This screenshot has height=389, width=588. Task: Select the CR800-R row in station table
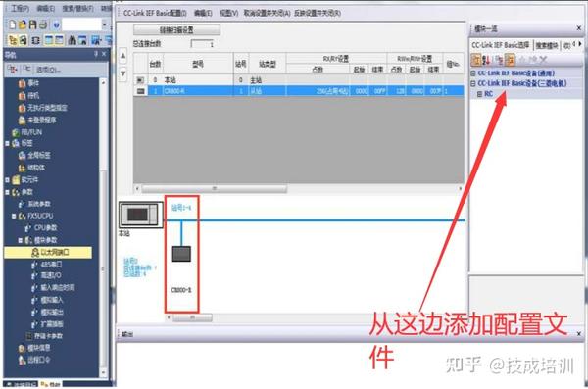coord(299,91)
